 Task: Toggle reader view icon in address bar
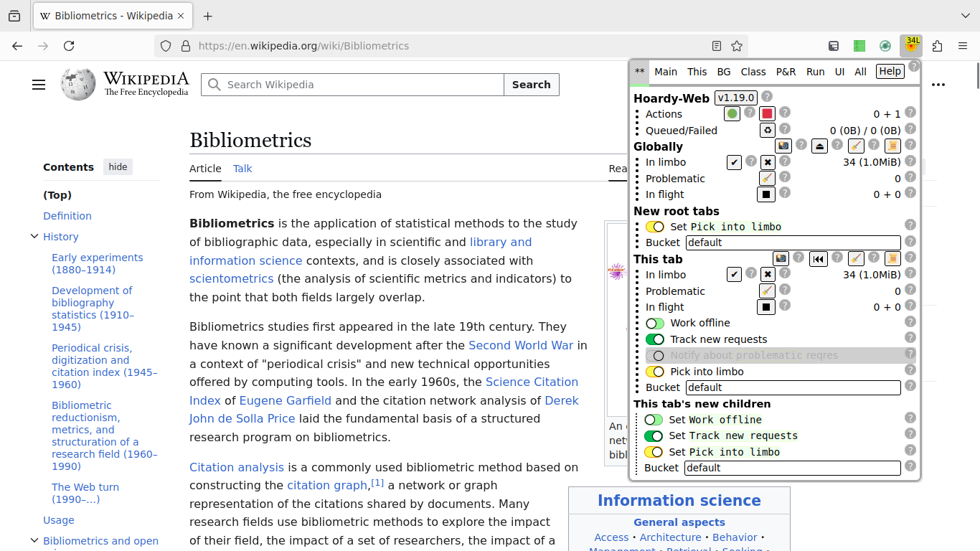click(x=716, y=46)
